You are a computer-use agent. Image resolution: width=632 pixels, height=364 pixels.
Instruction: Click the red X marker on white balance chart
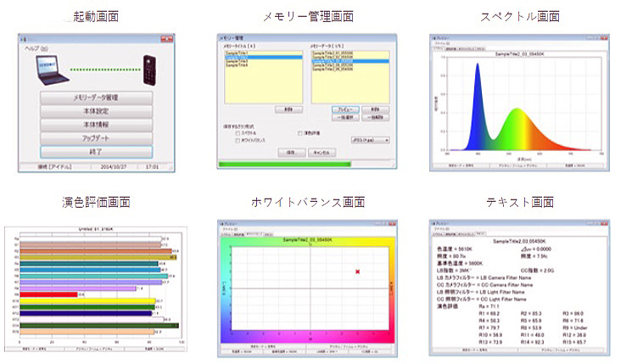point(358,271)
